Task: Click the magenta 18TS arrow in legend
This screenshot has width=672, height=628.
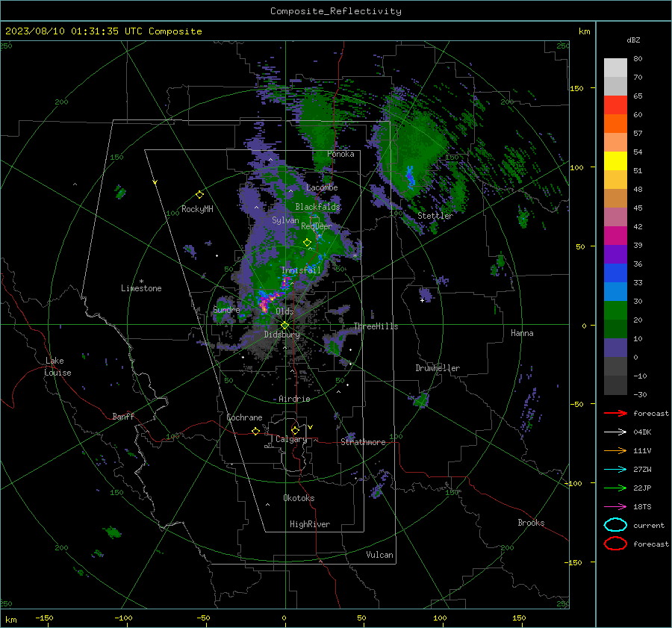Action: point(615,507)
